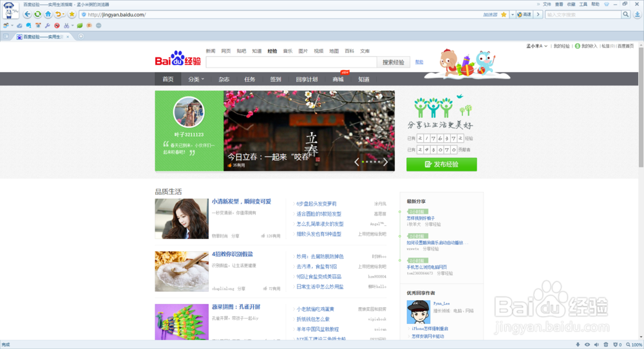This screenshot has width=644, height=349.
Task: Reload the page with the green refresh icon
Action: point(38,14)
